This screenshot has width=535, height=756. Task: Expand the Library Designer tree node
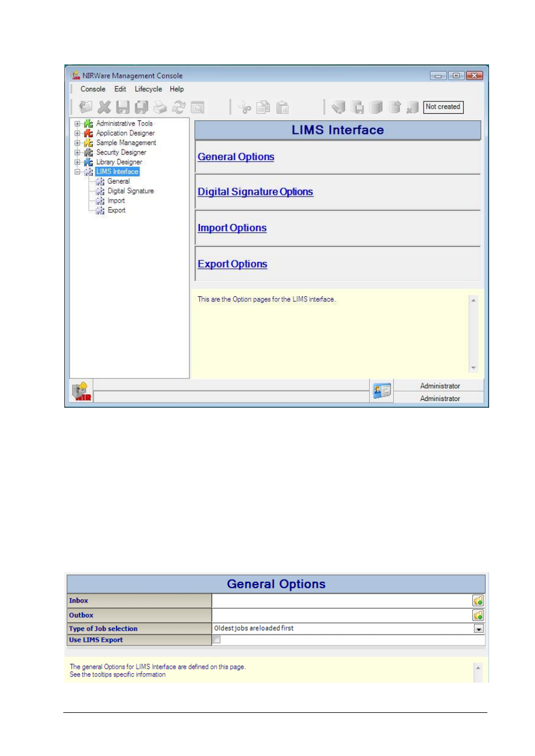coord(77,162)
